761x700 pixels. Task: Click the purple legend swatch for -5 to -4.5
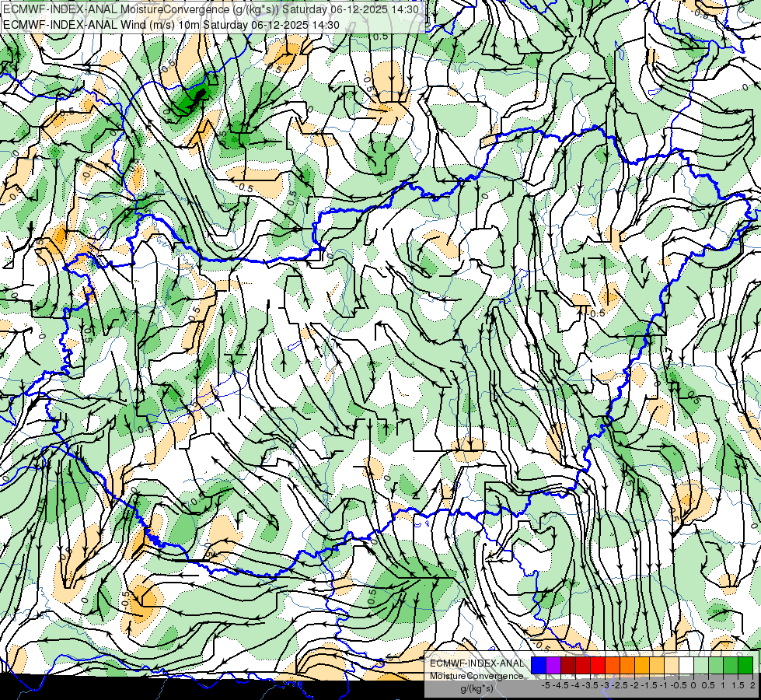point(553,666)
